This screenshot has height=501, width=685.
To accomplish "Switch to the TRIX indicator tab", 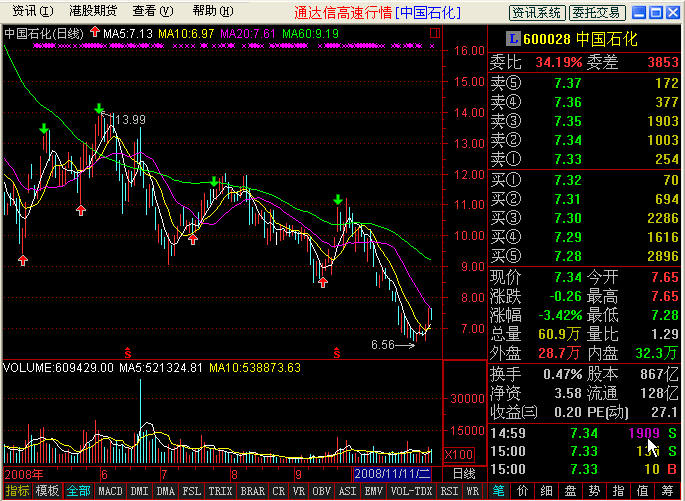I will pyautogui.click(x=220, y=491).
